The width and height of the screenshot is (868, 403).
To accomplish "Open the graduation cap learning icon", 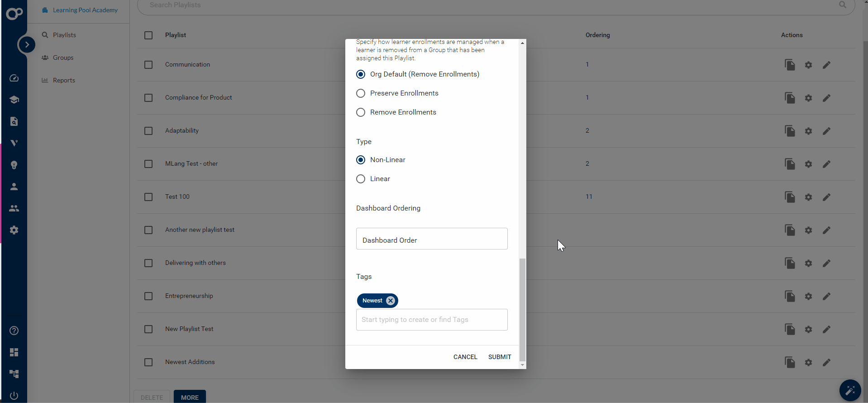I will pyautogui.click(x=14, y=100).
